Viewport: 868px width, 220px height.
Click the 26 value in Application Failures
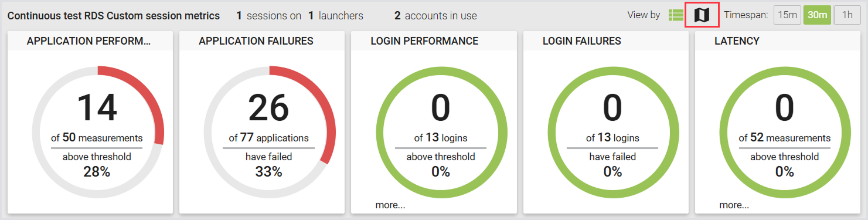(268, 108)
